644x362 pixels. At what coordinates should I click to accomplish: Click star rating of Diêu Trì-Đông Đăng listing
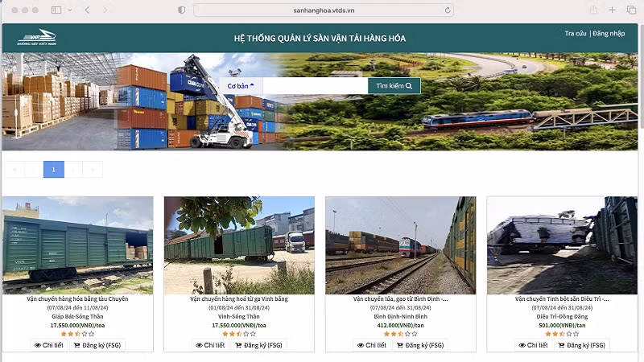[x=561, y=333]
